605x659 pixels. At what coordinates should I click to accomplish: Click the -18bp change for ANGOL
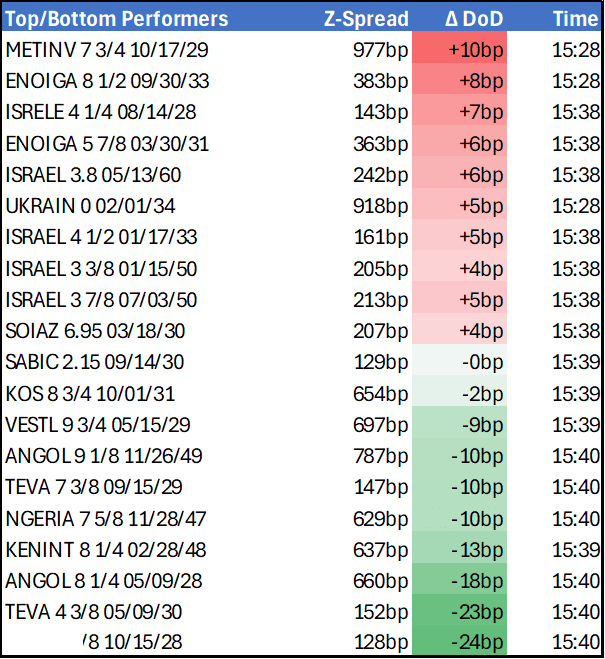pyautogui.click(x=478, y=580)
